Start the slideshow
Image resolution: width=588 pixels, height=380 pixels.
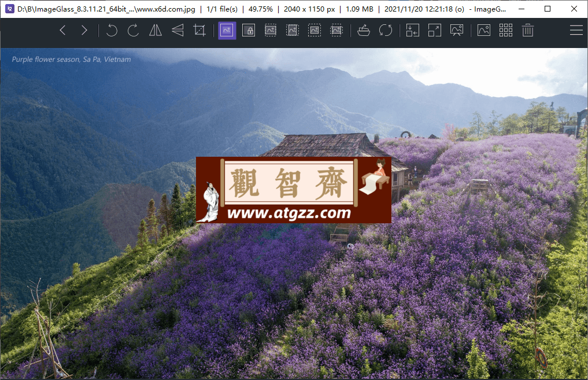[x=457, y=31]
